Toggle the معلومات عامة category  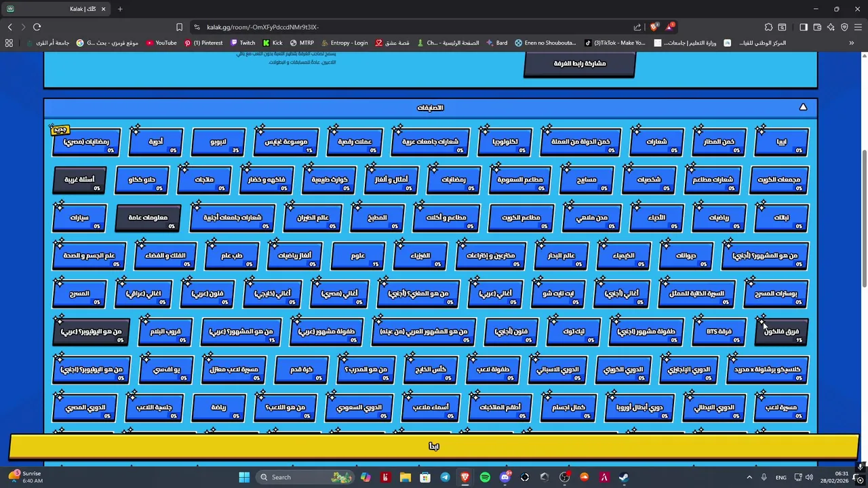pyautogui.click(x=149, y=218)
